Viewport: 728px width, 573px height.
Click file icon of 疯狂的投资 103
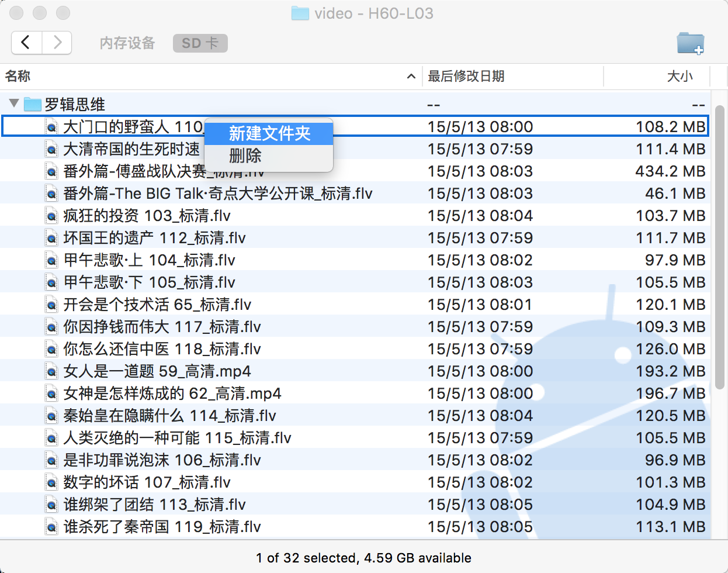pos(52,216)
